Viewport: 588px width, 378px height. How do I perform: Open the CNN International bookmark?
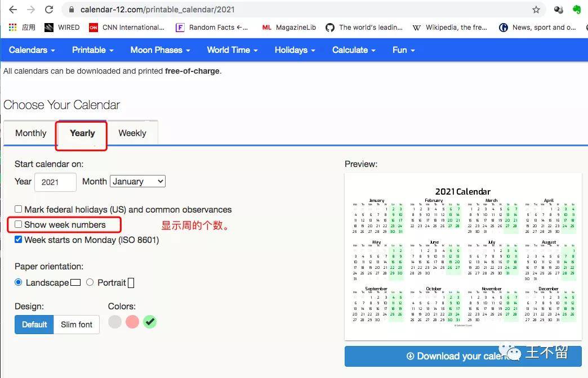coord(127,27)
